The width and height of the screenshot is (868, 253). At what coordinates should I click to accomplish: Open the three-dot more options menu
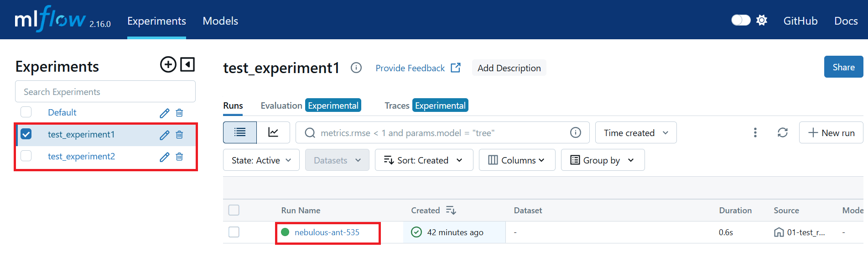(755, 132)
